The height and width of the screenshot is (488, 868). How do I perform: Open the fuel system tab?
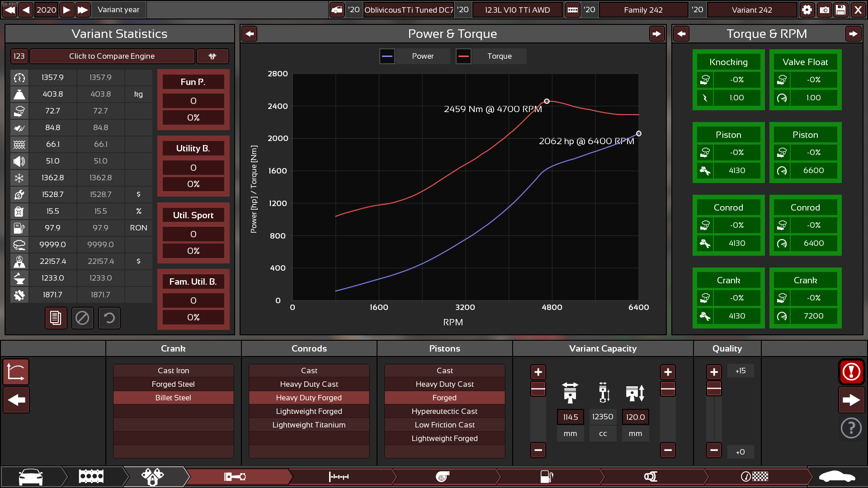pos(547,477)
